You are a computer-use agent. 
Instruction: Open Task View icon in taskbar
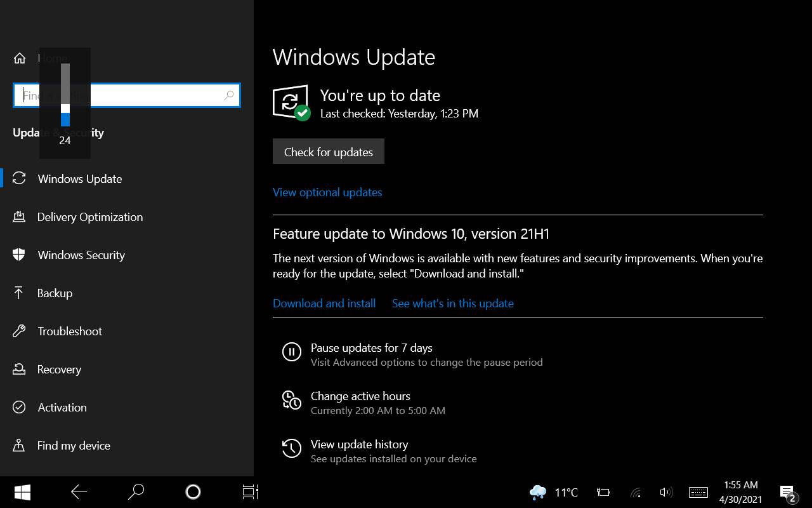[250, 492]
